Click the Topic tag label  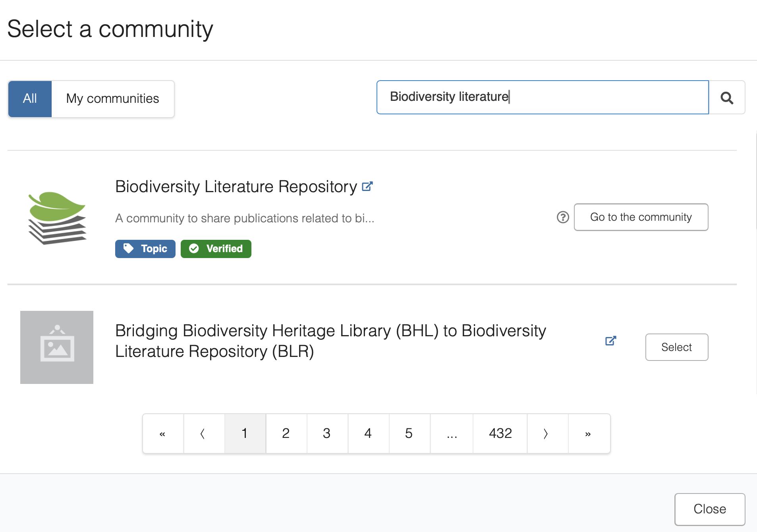[x=145, y=249]
